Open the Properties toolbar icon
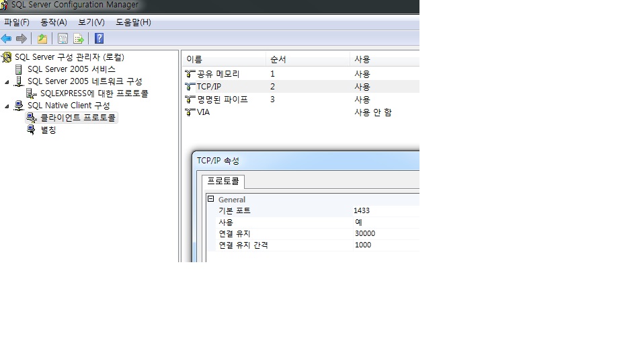Image resolution: width=644 pixels, height=357 pixels. click(x=63, y=38)
